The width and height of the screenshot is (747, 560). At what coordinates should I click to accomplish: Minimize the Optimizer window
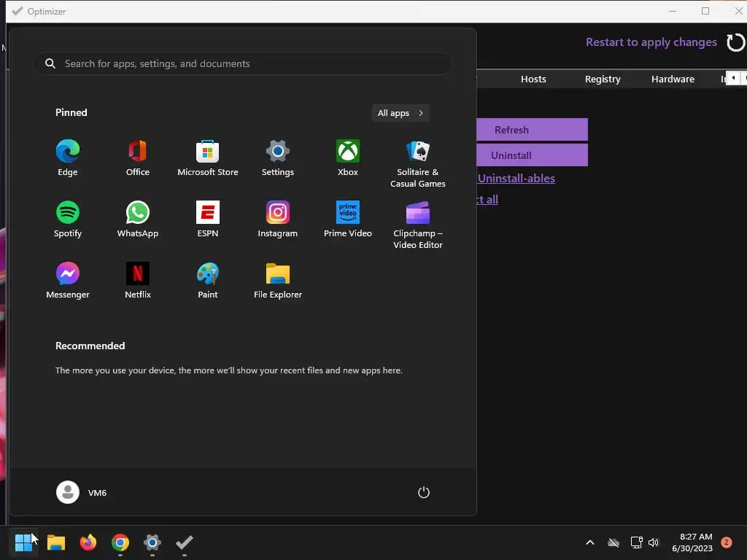(673, 11)
